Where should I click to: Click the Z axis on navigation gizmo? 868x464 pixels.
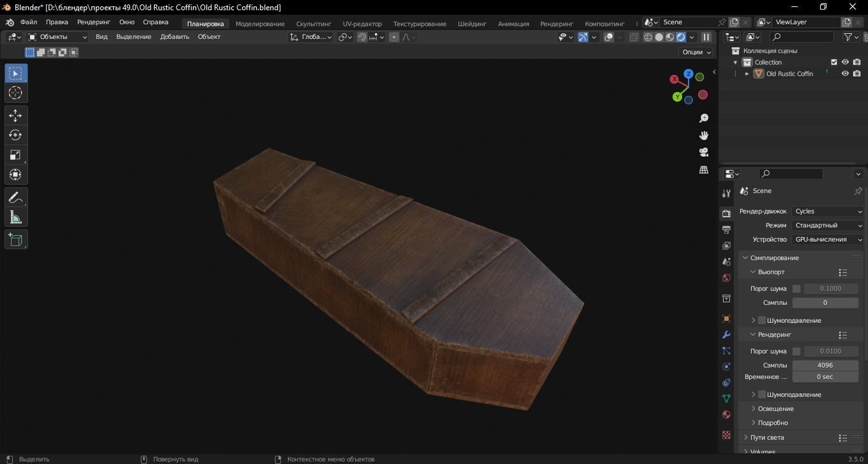pyautogui.click(x=689, y=74)
